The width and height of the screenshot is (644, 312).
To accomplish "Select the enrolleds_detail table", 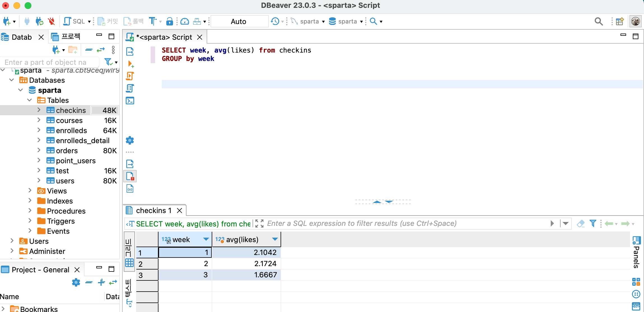I will point(83,141).
